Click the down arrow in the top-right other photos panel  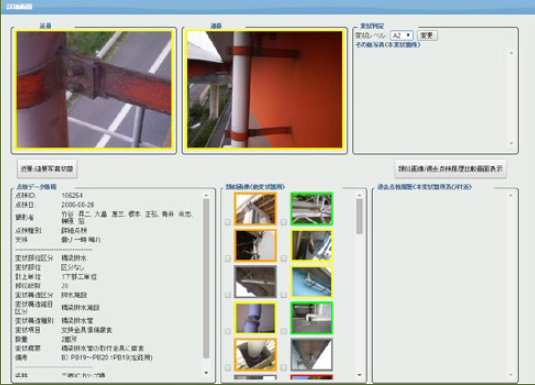(511, 143)
